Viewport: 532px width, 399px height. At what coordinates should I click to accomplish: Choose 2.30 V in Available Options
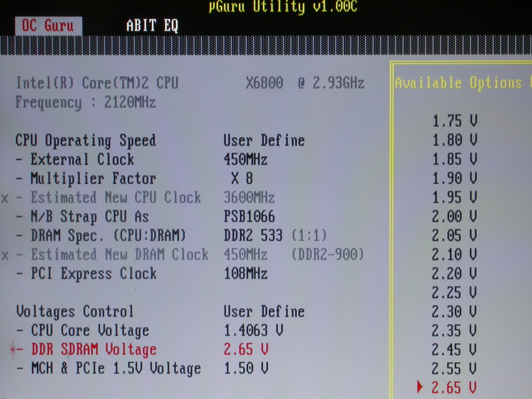point(455,311)
